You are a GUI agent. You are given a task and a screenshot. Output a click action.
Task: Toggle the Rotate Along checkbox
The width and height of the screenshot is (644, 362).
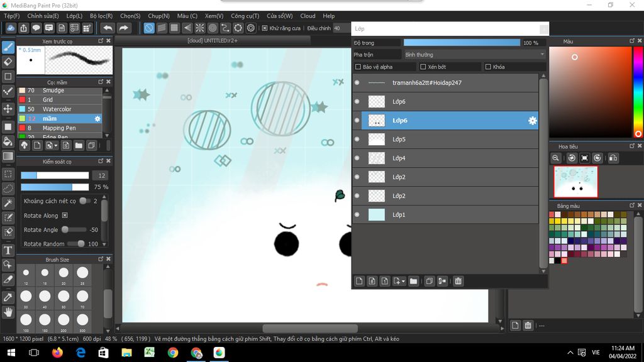[x=65, y=216]
